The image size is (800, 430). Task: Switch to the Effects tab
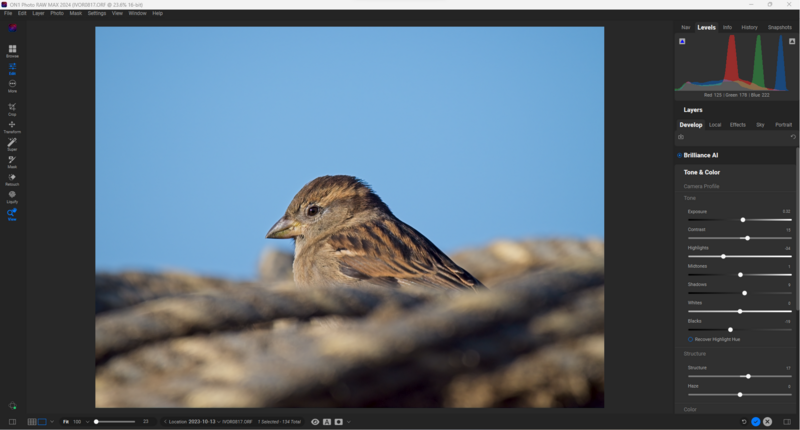[x=738, y=125]
